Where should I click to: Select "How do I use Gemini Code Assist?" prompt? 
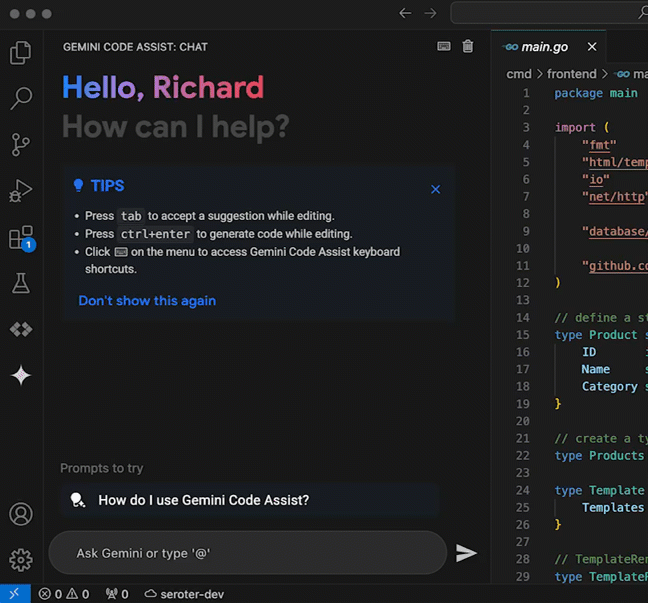[x=203, y=500]
